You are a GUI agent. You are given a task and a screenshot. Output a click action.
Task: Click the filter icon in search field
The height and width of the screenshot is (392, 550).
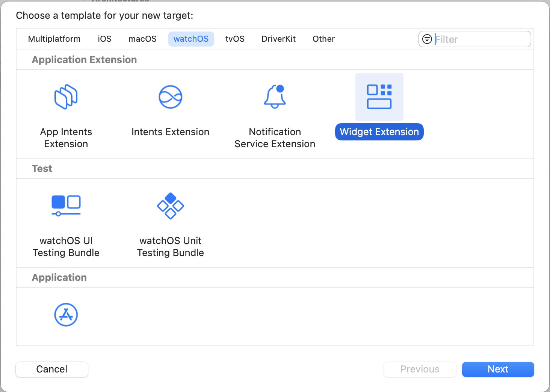coord(427,39)
